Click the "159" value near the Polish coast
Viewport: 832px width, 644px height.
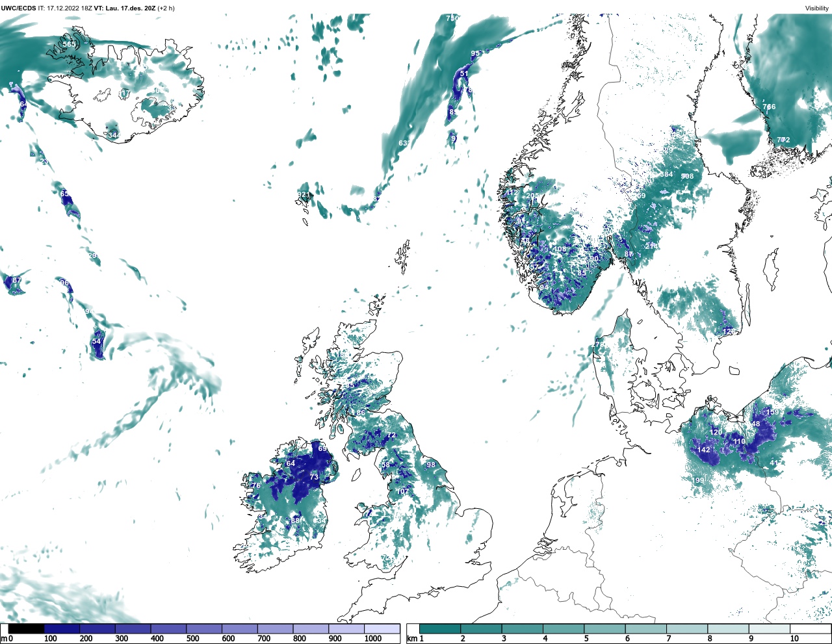click(x=773, y=413)
